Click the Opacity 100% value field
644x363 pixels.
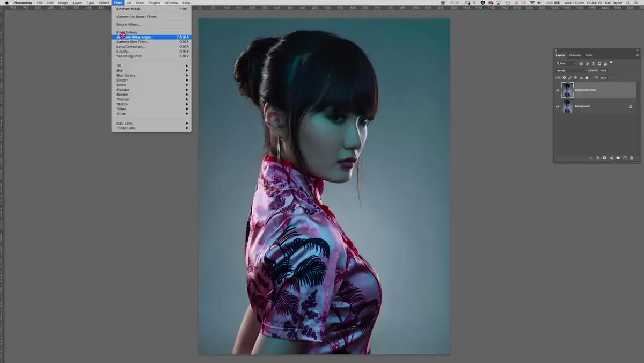point(604,71)
